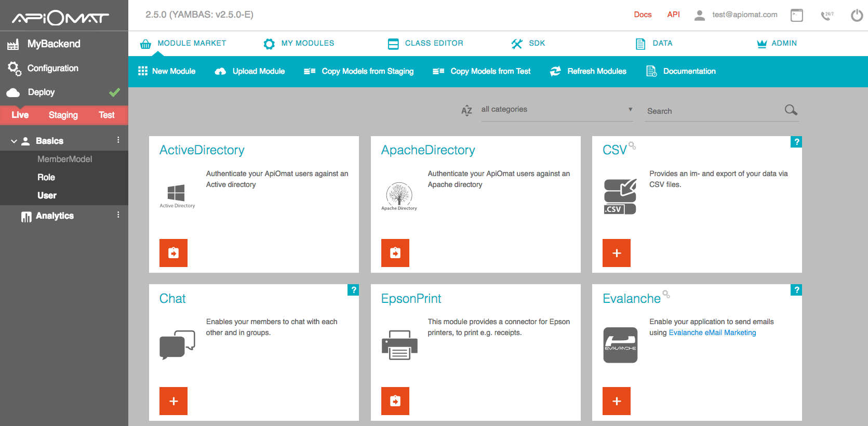Click the test@apiomat.com account email
868x426 pixels.
(x=744, y=15)
